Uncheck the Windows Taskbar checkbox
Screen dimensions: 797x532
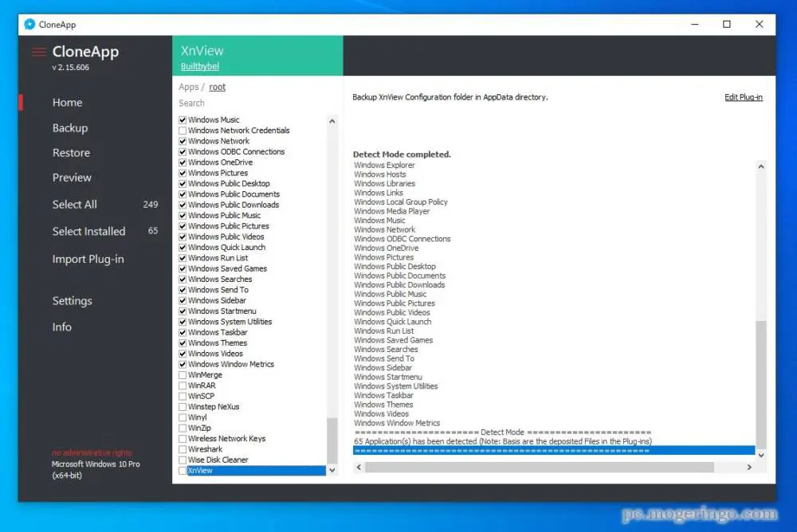pos(183,332)
